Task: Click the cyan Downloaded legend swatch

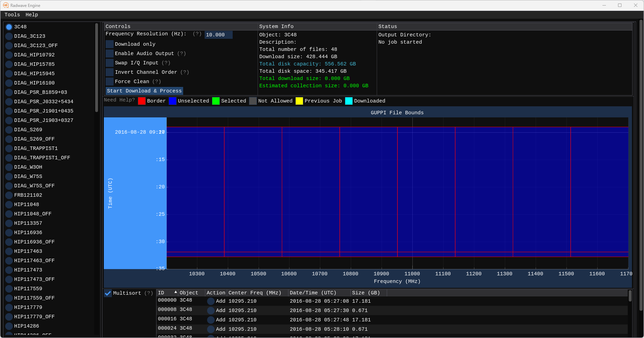Action: (x=349, y=101)
